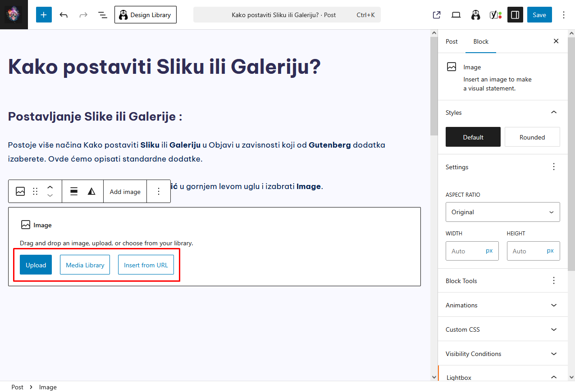This screenshot has width=575, height=392.
Task: Open the Aspect Ratio dropdown
Action: point(502,212)
